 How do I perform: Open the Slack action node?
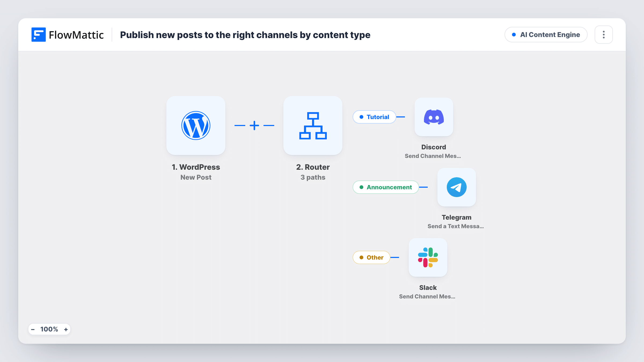[428, 257]
